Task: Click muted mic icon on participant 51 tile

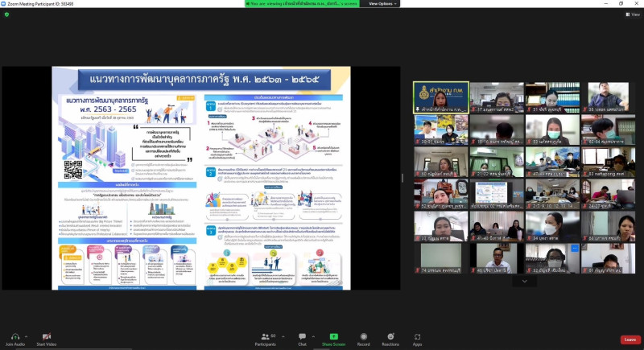Action: (x=530, y=110)
